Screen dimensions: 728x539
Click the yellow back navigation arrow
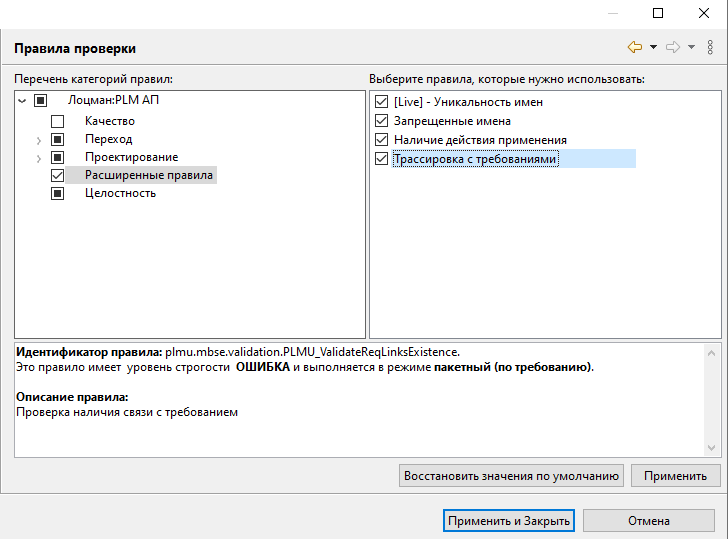click(634, 47)
